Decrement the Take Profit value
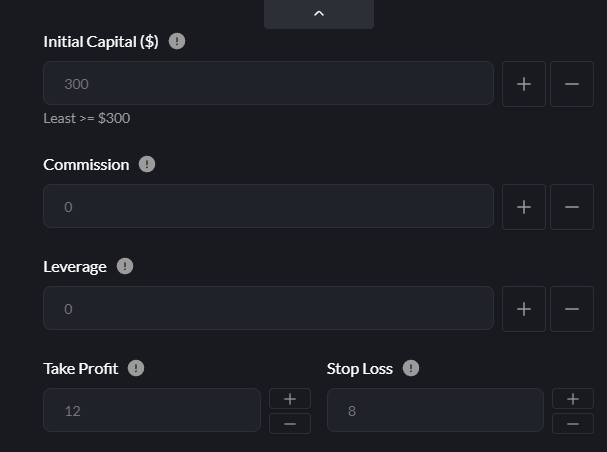The width and height of the screenshot is (607, 452). (x=290, y=423)
